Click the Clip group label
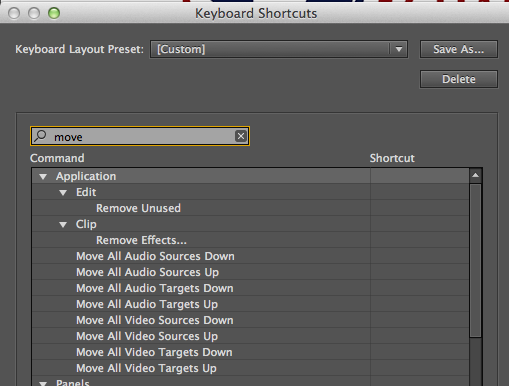This screenshot has height=386, width=509. (86, 224)
